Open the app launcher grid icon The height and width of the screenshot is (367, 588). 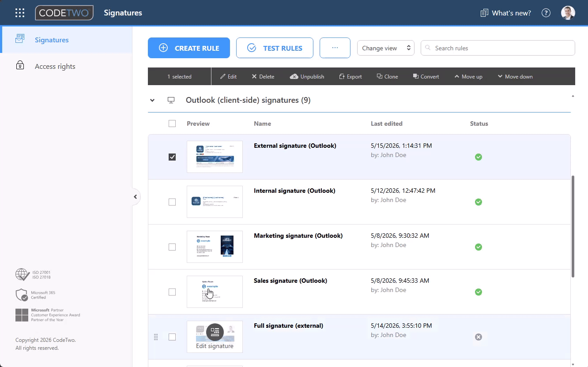[x=20, y=13]
